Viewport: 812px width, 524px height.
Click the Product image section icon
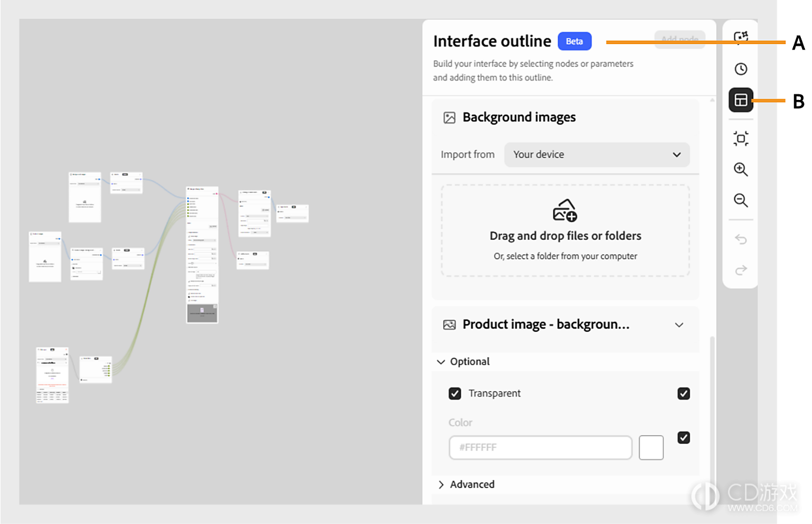click(x=450, y=325)
